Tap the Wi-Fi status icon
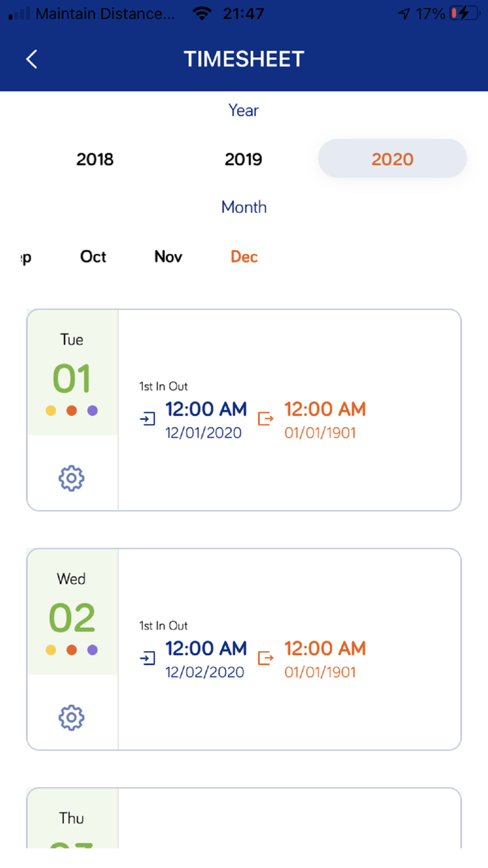This screenshot has width=488, height=868. pyautogui.click(x=202, y=13)
